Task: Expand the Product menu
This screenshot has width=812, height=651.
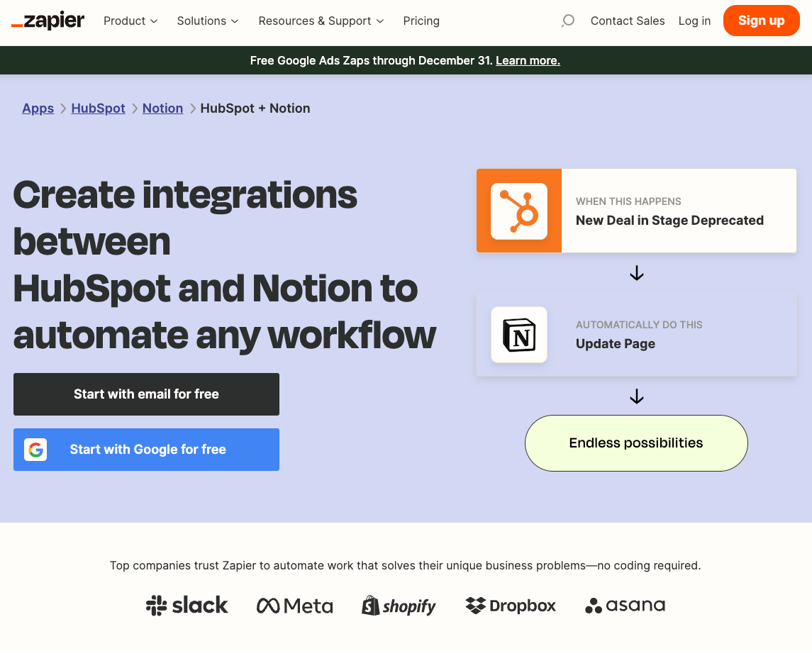Action: coord(130,21)
